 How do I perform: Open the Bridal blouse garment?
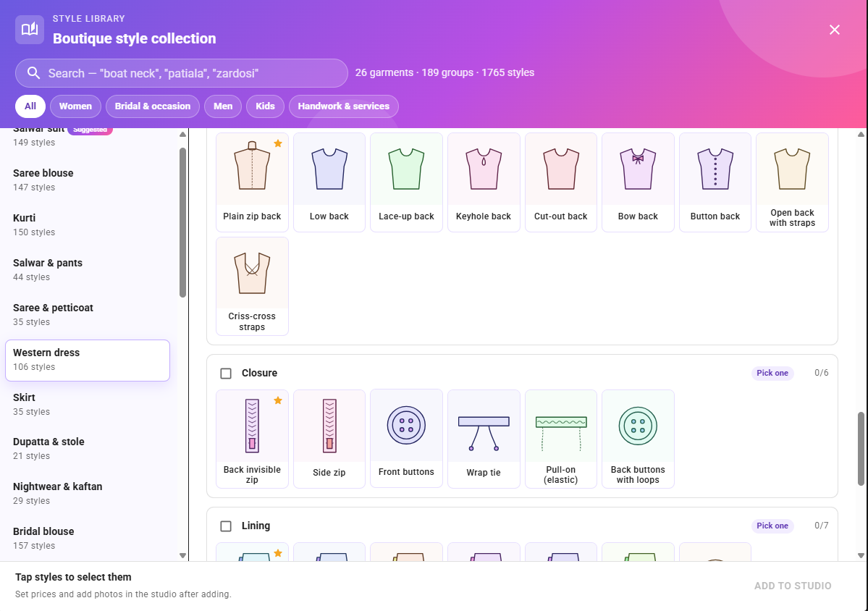(88, 538)
